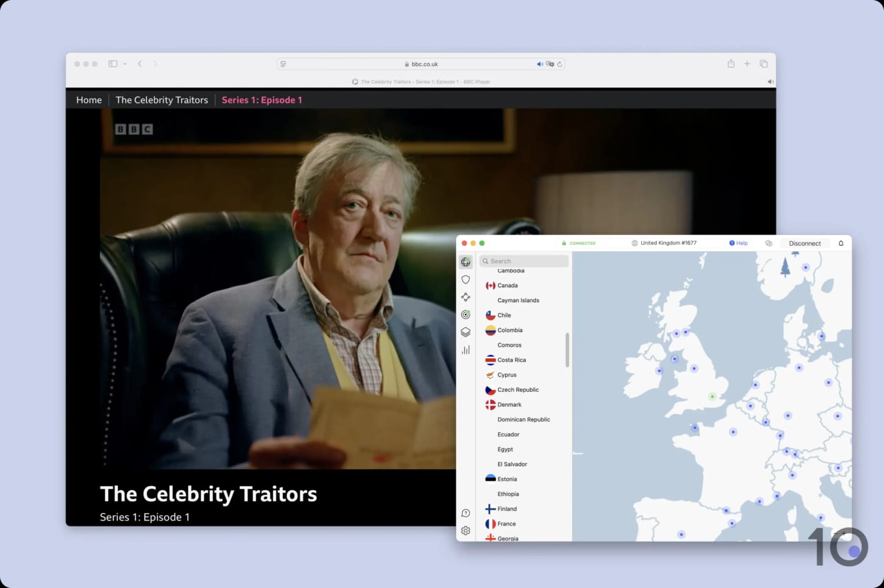The width and height of the screenshot is (884, 588).
Task: Toggle the connected United Kingdom server pin
Action: (x=711, y=396)
